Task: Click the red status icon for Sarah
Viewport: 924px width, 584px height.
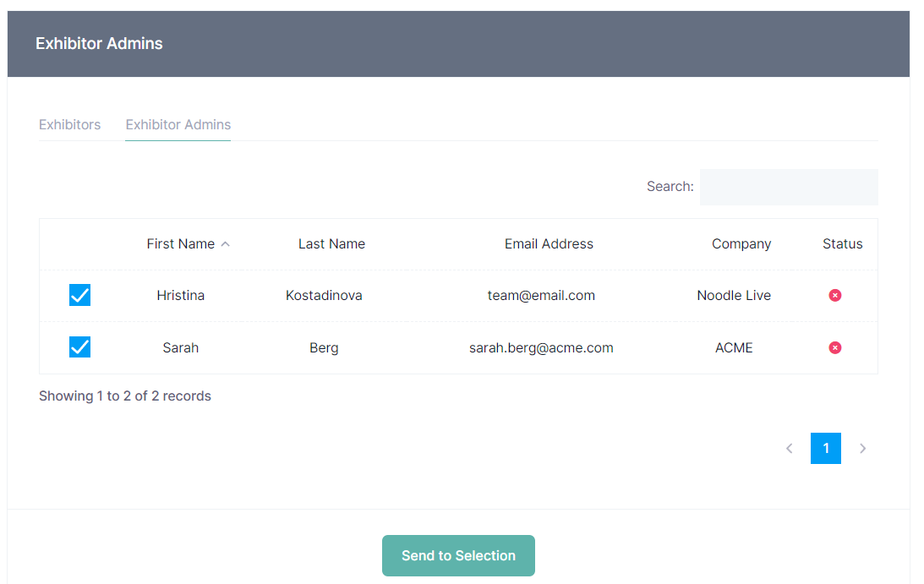Action: pos(834,347)
